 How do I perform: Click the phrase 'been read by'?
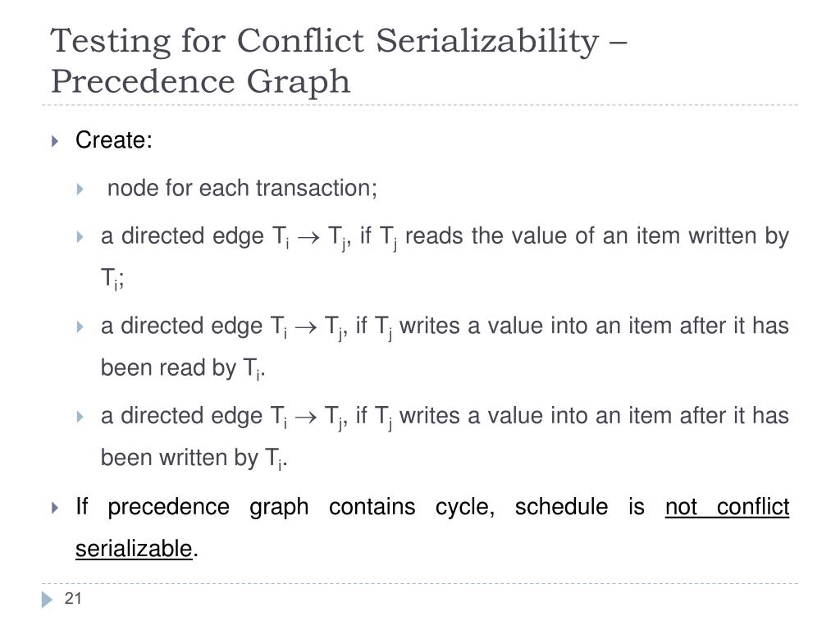point(168,368)
